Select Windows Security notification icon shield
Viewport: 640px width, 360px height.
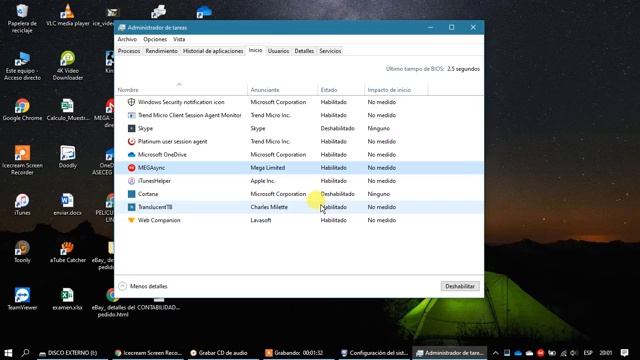131,102
